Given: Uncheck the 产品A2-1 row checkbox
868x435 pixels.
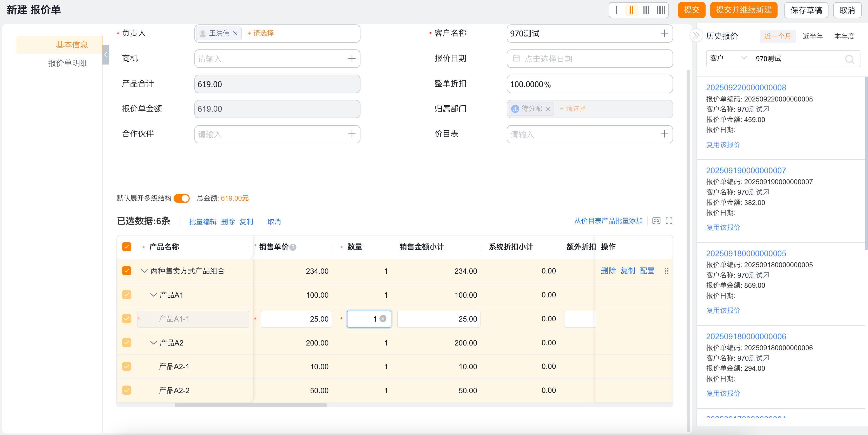Looking at the screenshot, I should (x=127, y=366).
